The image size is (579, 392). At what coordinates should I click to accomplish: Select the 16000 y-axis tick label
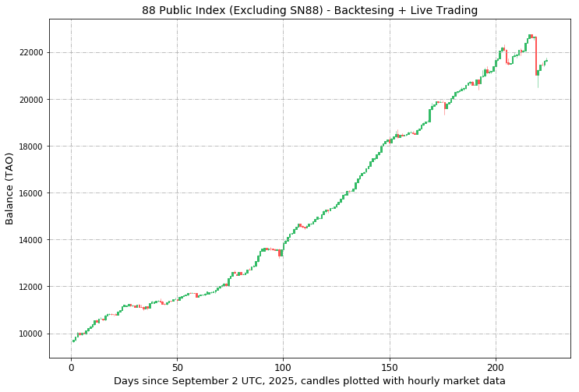[31, 193]
